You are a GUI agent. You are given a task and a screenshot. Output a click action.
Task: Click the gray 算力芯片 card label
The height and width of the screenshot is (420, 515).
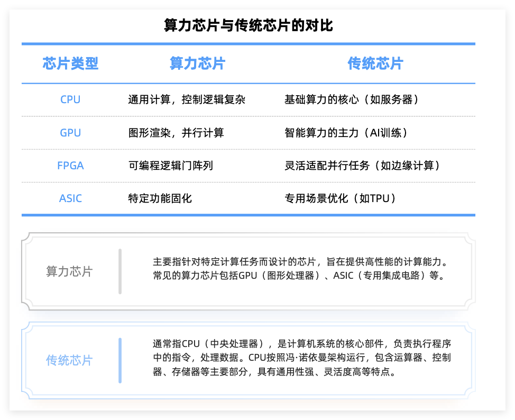pos(69,272)
